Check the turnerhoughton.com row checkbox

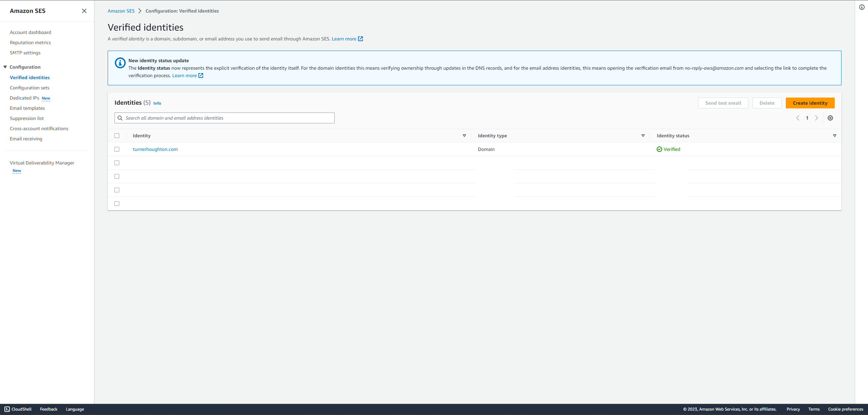(117, 149)
